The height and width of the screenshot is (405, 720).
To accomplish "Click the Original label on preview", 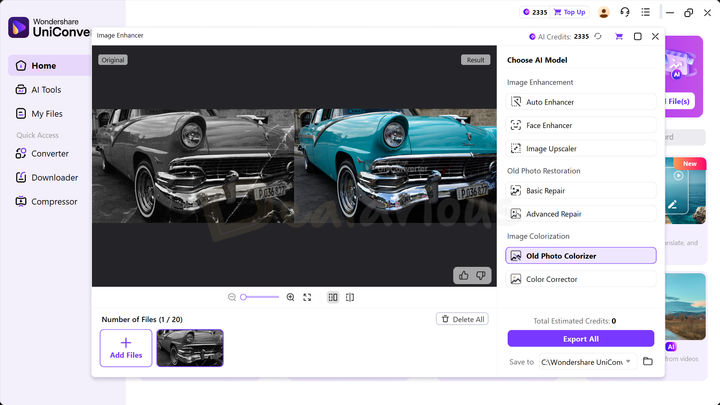I will click(113, 60).
